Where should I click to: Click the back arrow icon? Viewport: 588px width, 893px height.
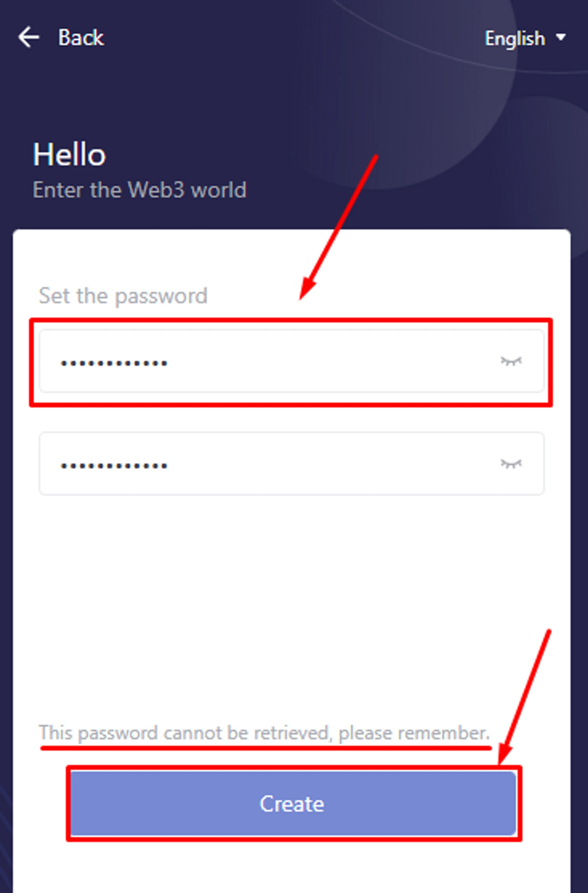coord(29,37)
